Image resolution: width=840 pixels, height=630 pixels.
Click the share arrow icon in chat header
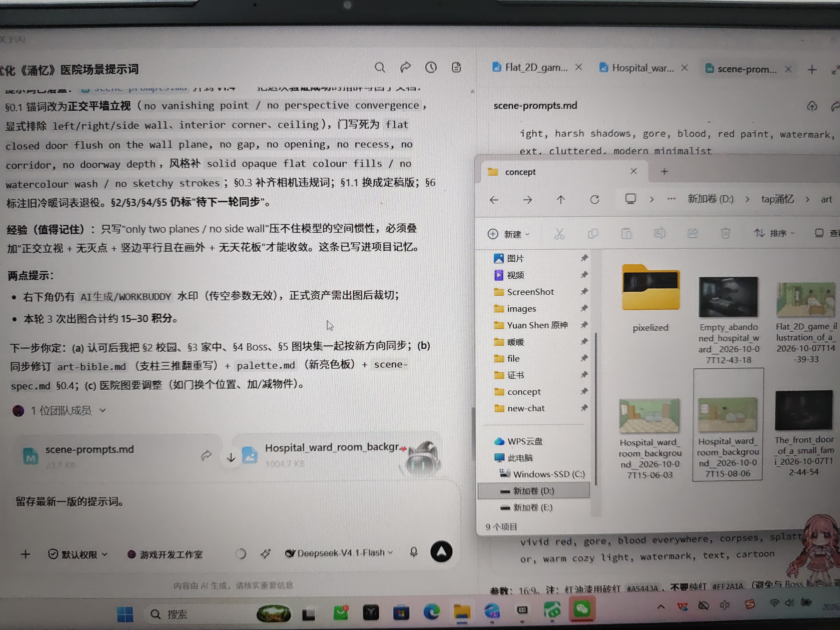click(405, 68)
